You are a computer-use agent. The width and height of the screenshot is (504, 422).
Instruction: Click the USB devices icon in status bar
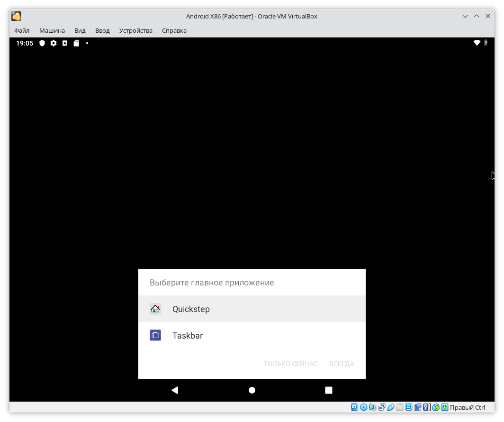[x=391, y=407]
